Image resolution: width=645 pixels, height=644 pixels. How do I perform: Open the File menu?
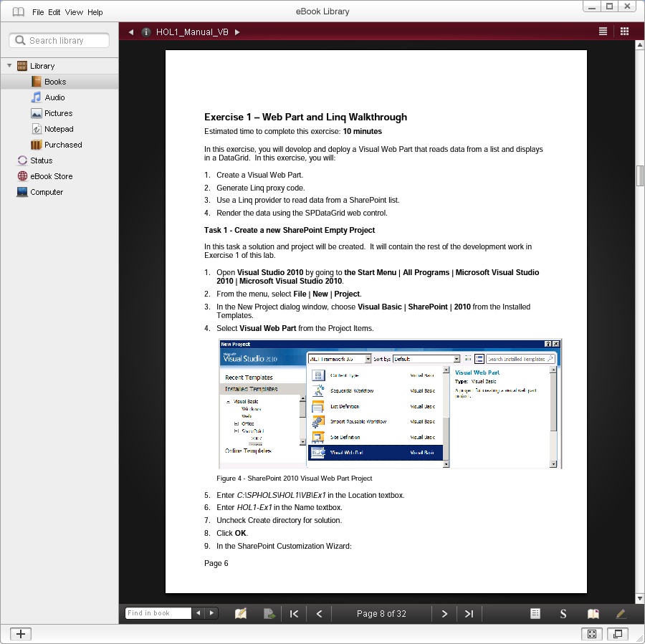coord(38,12)
